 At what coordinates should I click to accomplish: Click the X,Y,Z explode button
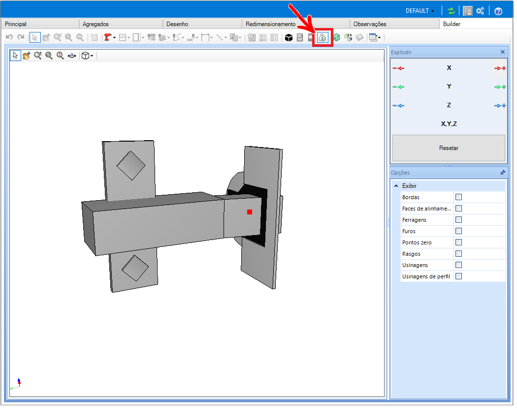click(449, 124)
